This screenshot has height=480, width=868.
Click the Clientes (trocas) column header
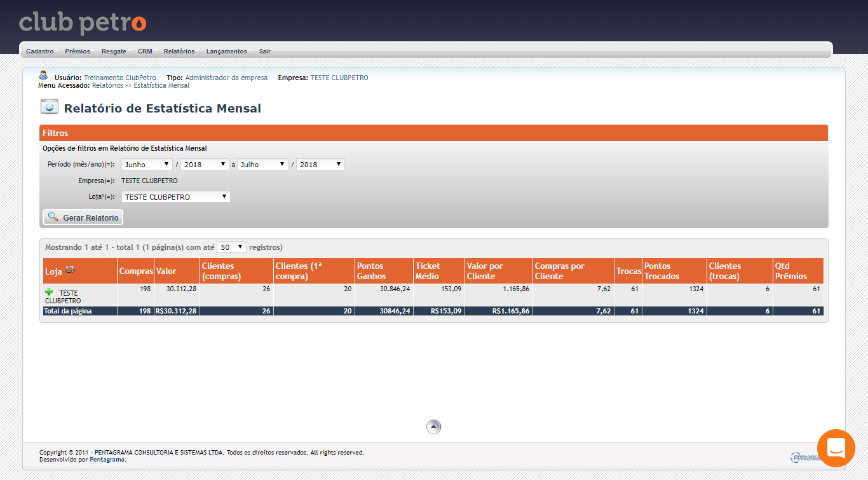tap(740, 271)
